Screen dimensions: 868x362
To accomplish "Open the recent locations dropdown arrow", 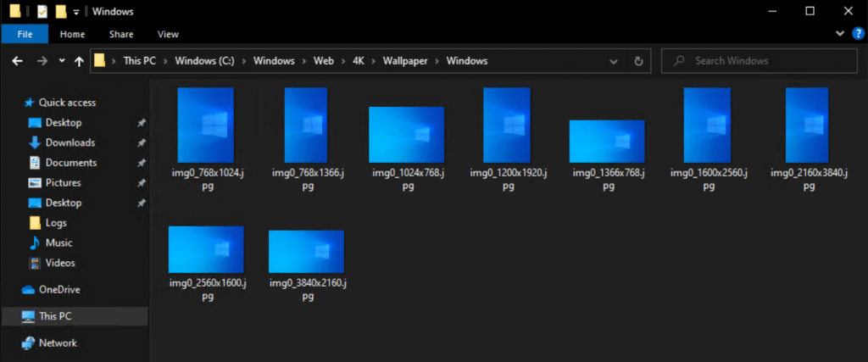I will click(x=61, y=61).
